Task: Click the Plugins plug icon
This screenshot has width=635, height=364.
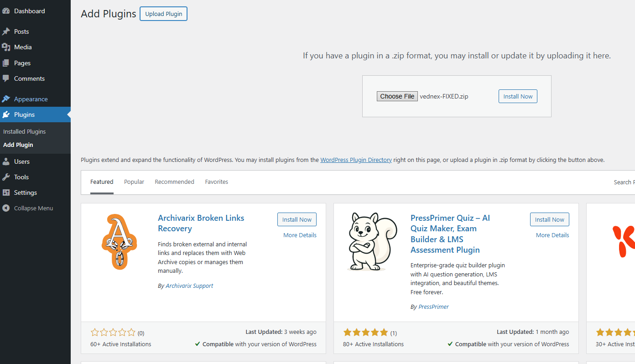Action: coord(6,114)
